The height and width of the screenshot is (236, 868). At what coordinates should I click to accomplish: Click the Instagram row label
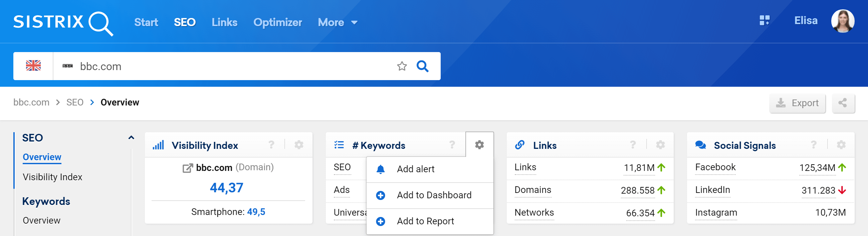716,212
